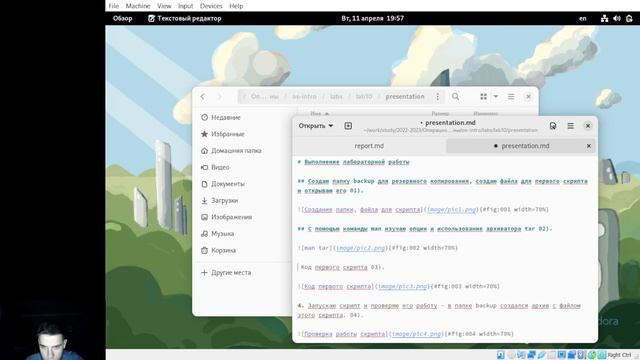Open the VirtualBox Machine menu
640x360 pixels.
138,6
